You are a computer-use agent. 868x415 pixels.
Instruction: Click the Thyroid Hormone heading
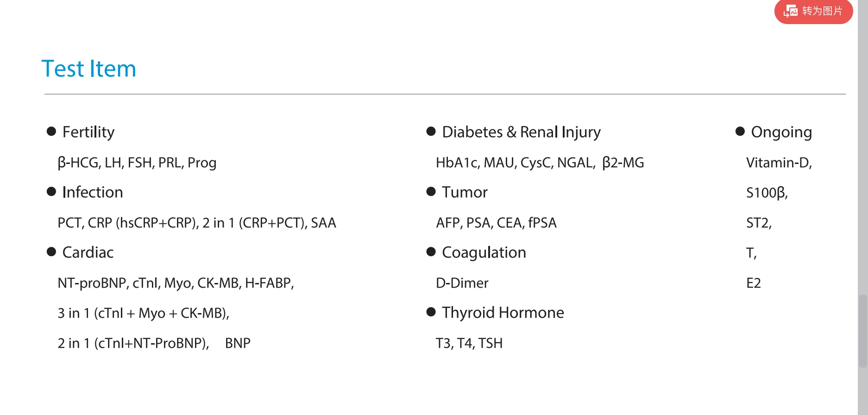503,313
